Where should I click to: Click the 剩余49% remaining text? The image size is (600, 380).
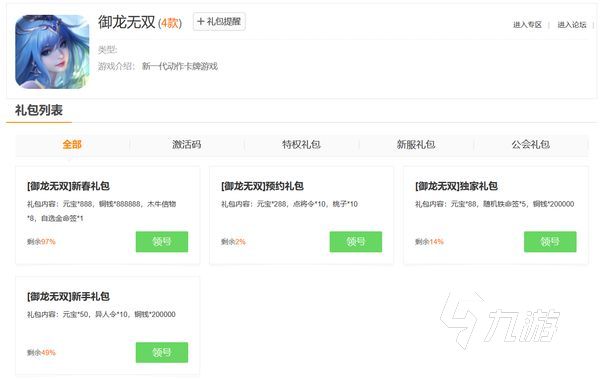pyautogui.click(x=41, y=352)
